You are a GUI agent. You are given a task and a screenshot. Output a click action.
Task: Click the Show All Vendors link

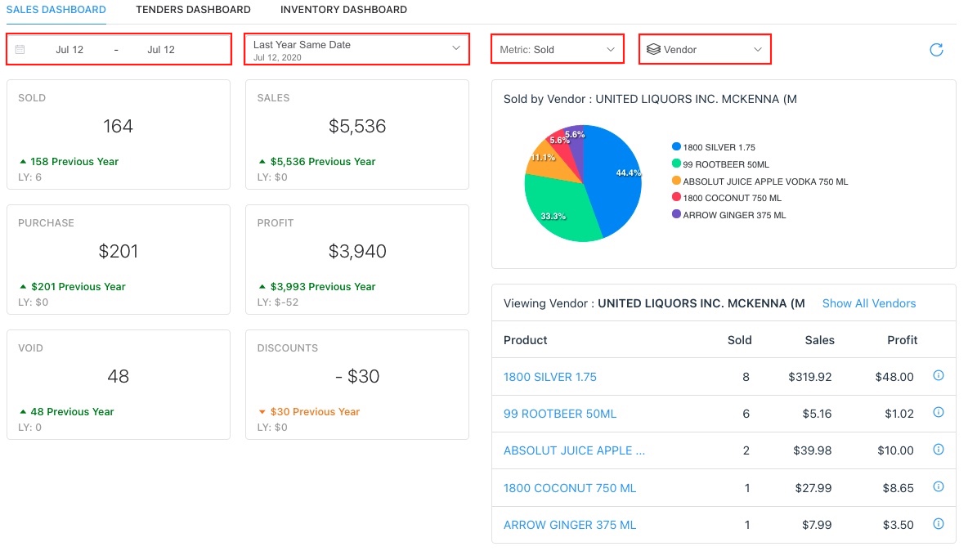point(868,303)
